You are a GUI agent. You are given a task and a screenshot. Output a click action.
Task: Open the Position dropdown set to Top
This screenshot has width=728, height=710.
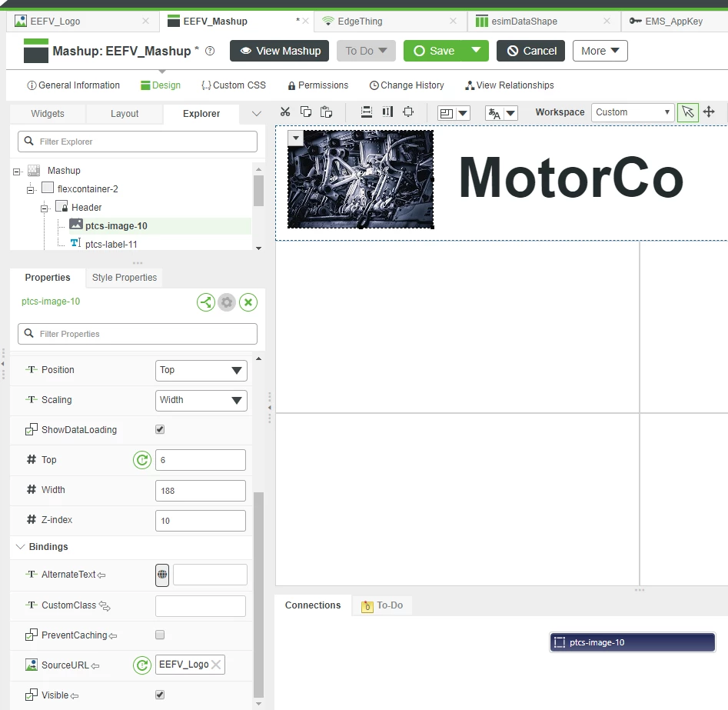(201, 370)
